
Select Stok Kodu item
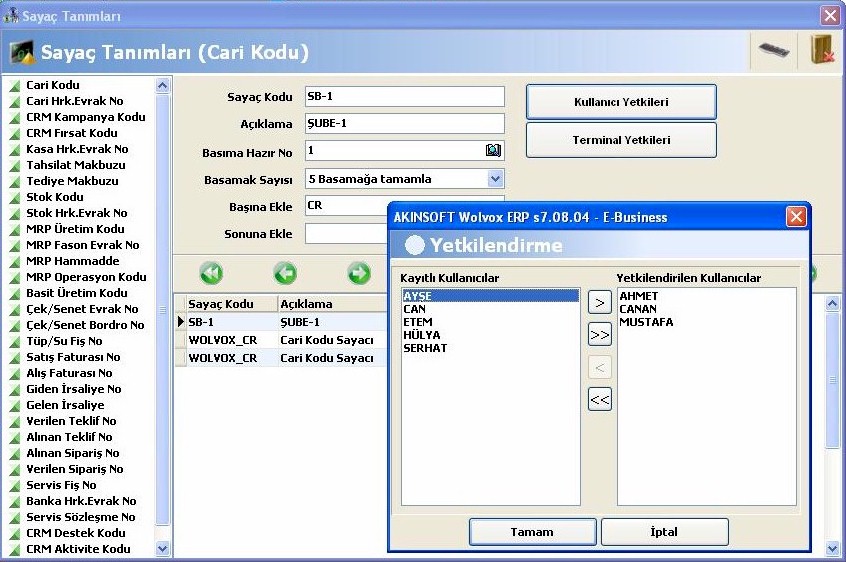[54, 197]
